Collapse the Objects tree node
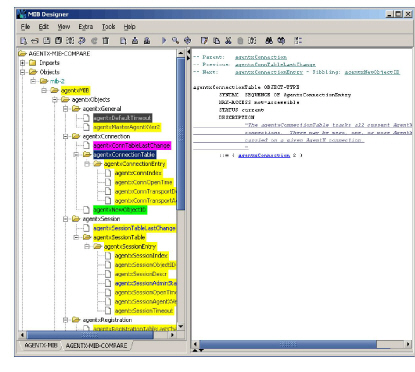Screen dimensions: 415x372 (22, 72)
